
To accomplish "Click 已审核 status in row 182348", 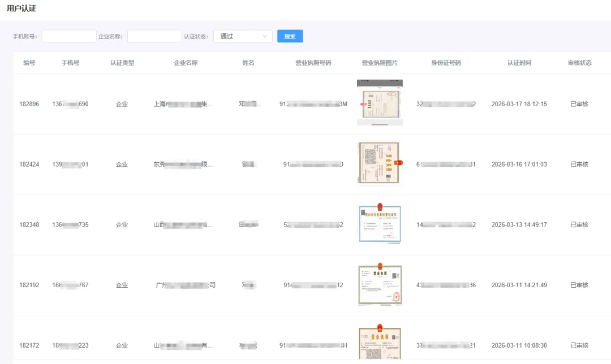I will pyautogui.click(x=579, y=225).
